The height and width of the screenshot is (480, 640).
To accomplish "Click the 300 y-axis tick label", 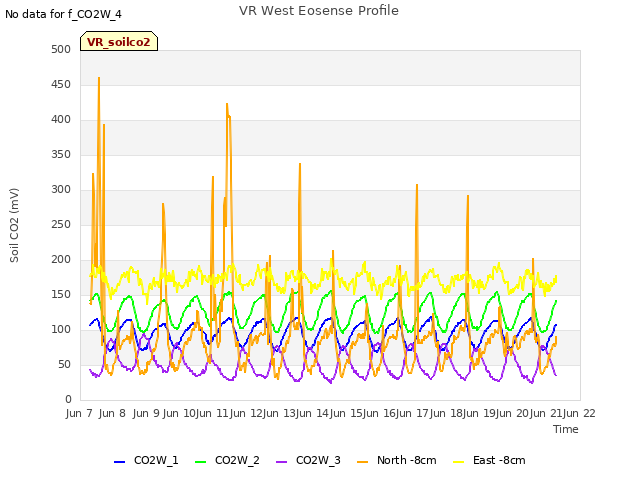I will [61, 189].
